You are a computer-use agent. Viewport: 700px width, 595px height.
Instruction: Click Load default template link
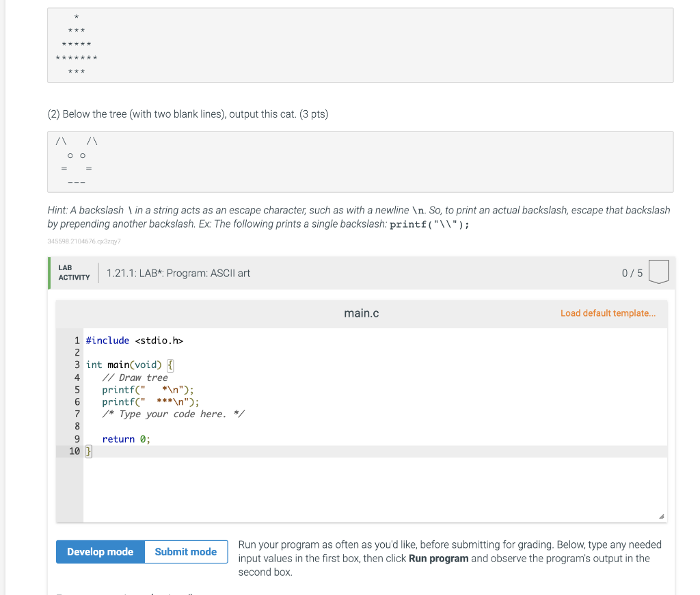pos(608,313)
